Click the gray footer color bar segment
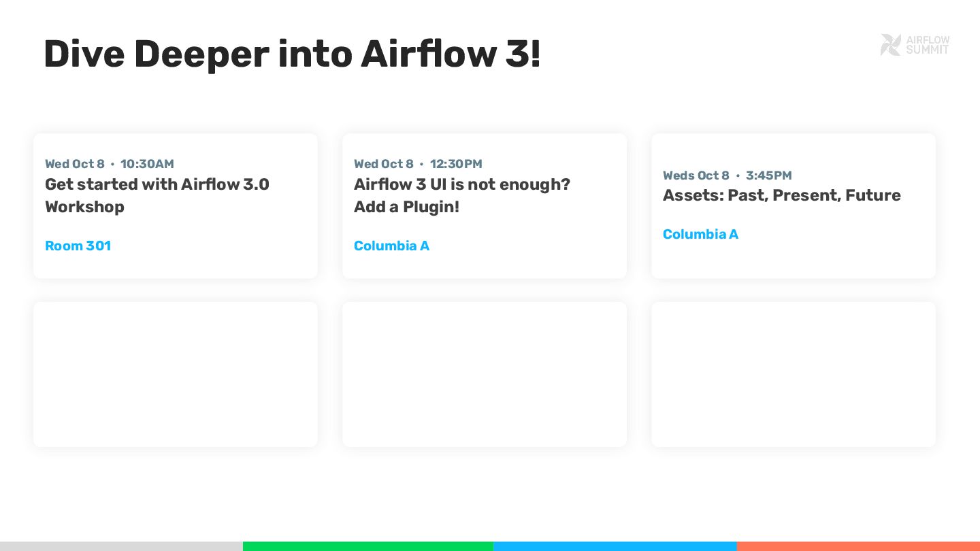 (x=121, y=546)
